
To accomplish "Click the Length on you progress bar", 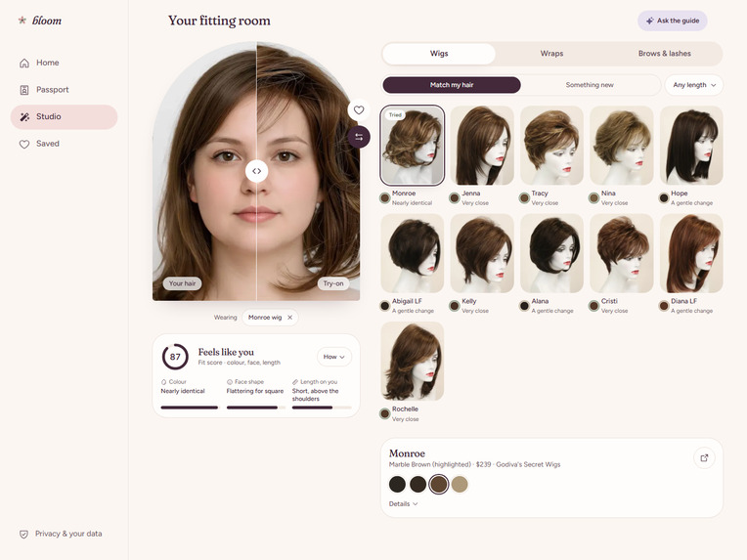I will point(322,408).
